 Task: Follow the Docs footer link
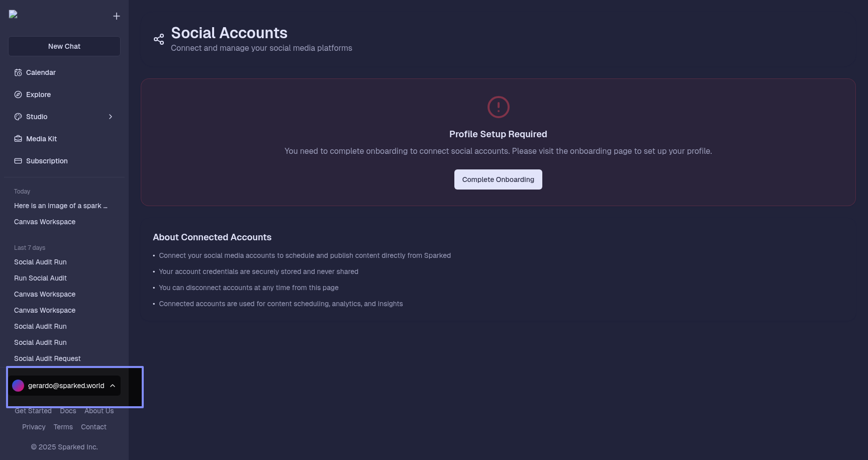point(68,411)
